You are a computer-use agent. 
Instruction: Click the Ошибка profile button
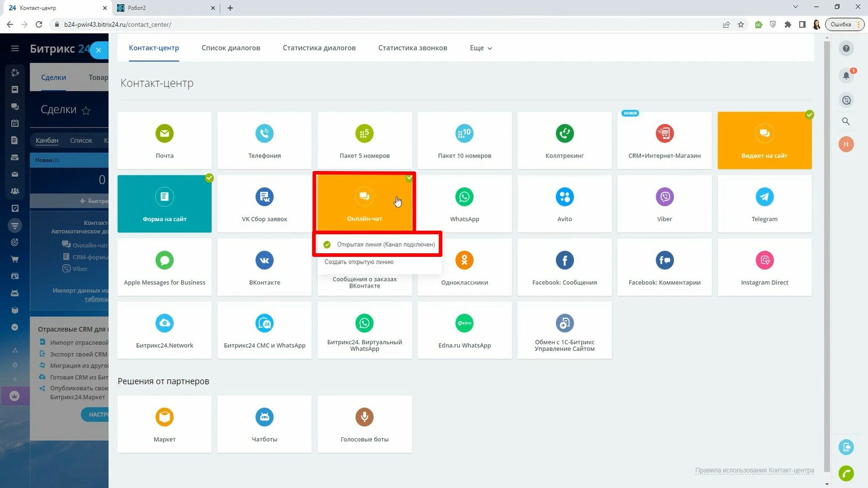[844, 24]
